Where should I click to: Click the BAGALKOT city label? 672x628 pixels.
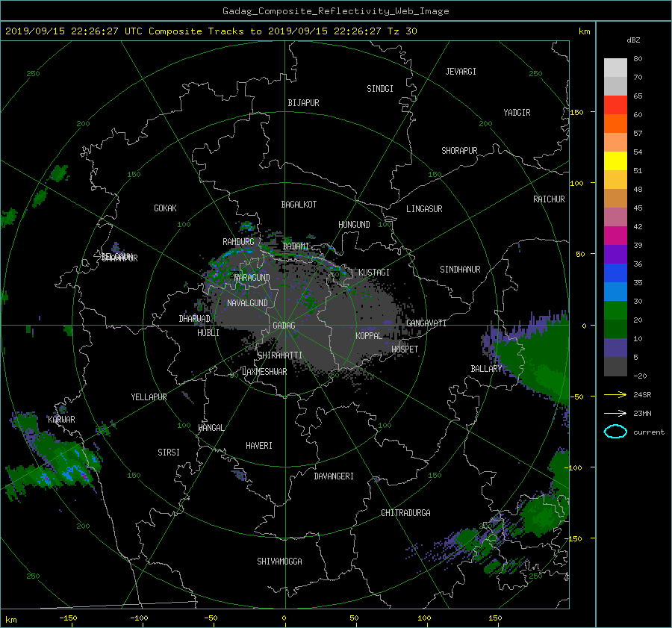[x=299, y=205]
